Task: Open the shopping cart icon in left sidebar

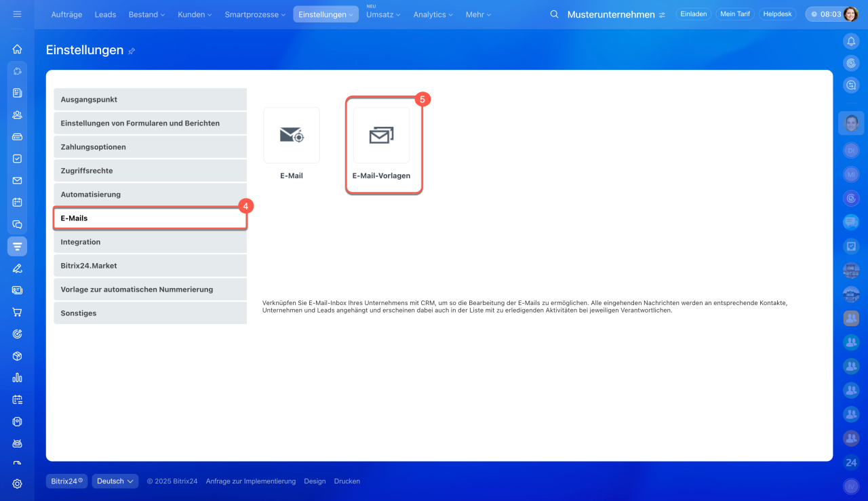Action: click(17, 312)
